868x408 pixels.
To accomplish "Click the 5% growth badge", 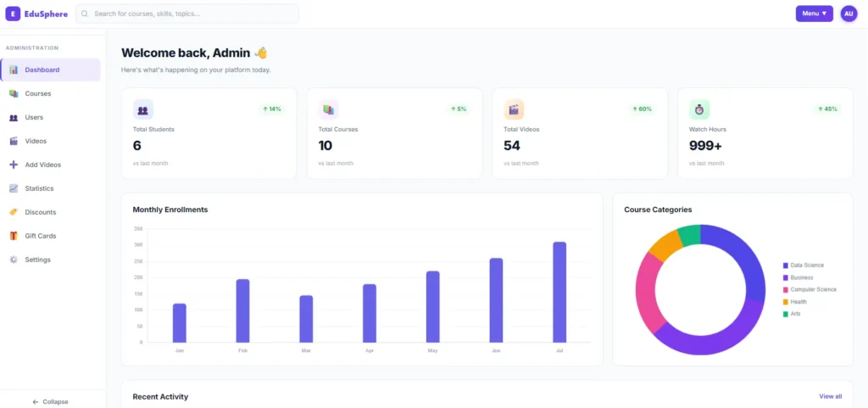I will coord(459,109).
